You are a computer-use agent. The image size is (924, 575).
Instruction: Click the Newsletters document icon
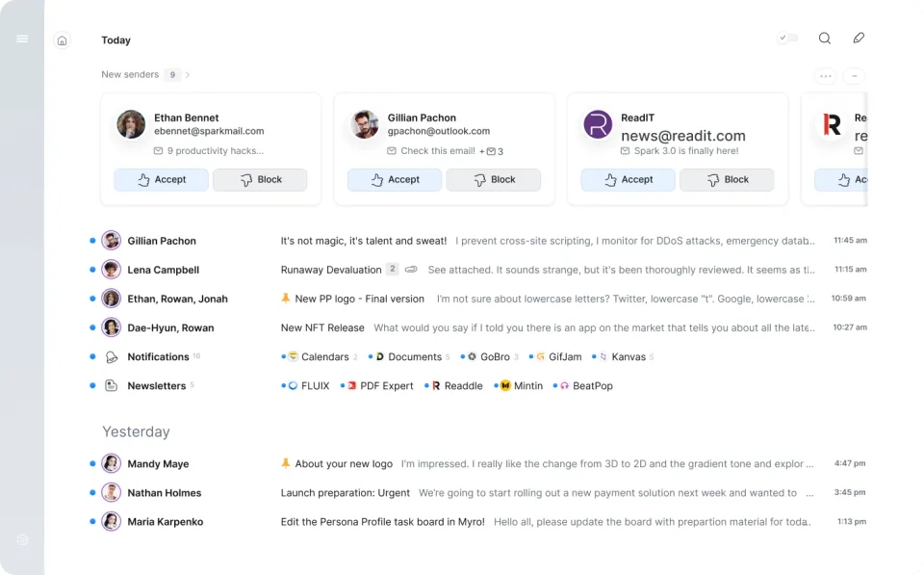[111, 385]
